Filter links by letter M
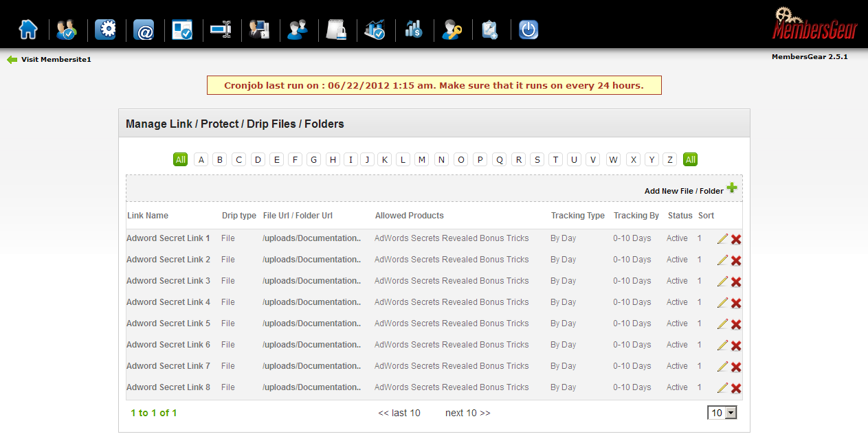 pyautogui.click(x=422, y=159)
